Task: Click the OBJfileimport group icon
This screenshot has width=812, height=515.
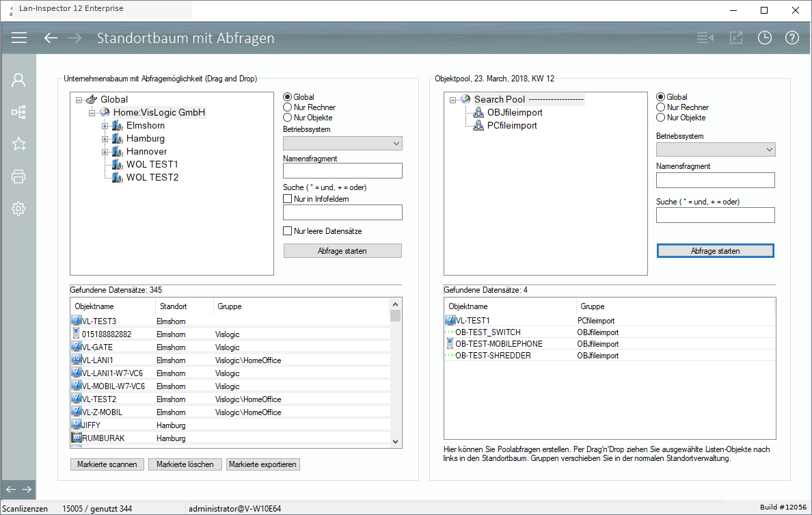Action: [x=478, y=112]
